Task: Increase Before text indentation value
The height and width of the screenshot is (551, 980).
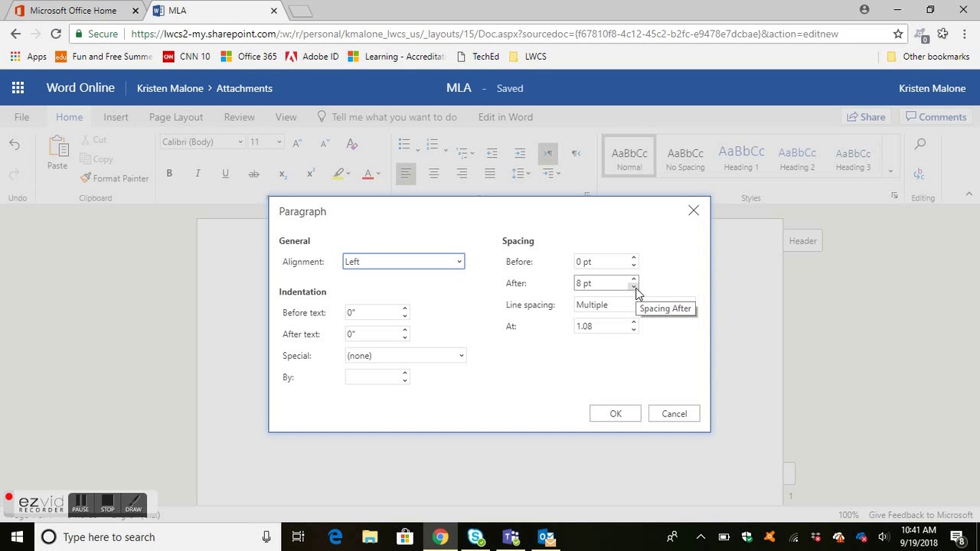Action: coord(405,308)
